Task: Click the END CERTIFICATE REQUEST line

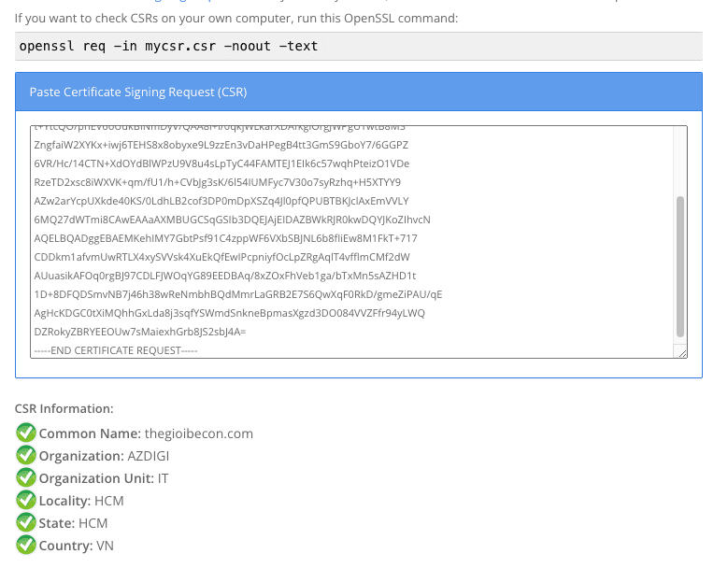Action: pyautogui.click(x=116, y=350)
